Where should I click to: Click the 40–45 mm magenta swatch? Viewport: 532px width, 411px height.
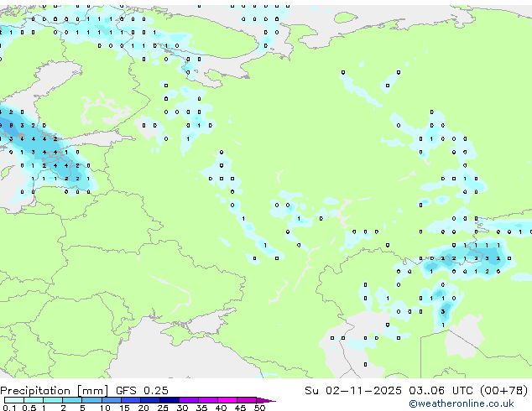pyautogui.click(x=227, y=400)
